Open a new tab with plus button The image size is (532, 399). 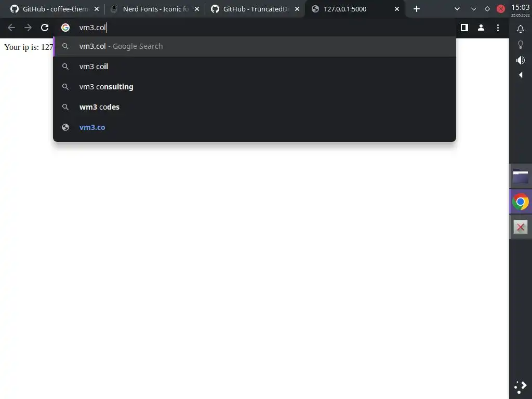coord(417,9)
